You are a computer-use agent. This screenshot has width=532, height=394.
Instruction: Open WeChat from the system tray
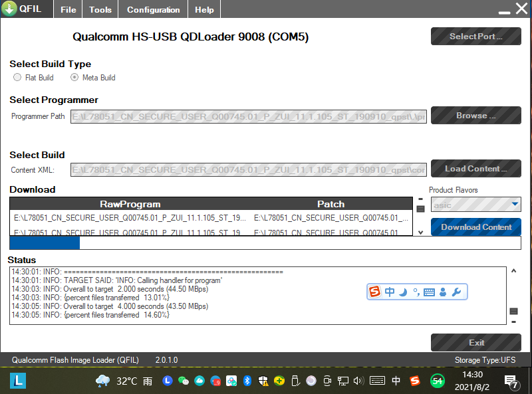[x=184, y=381]
